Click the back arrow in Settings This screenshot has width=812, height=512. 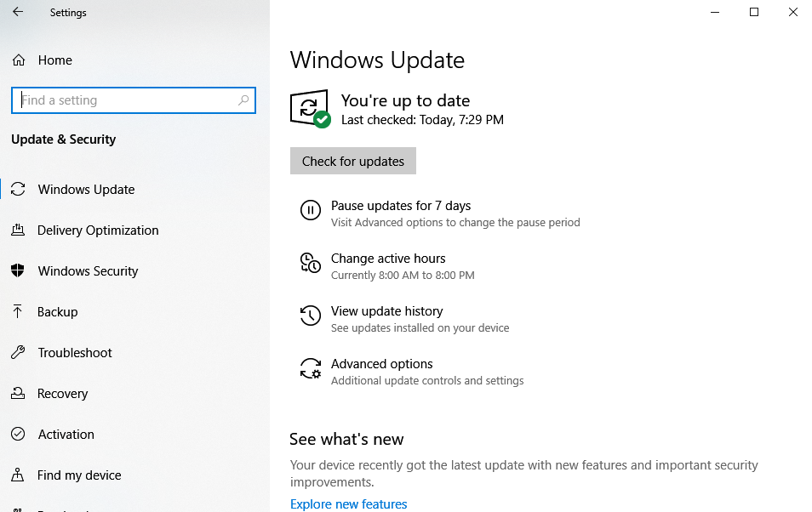18,12
